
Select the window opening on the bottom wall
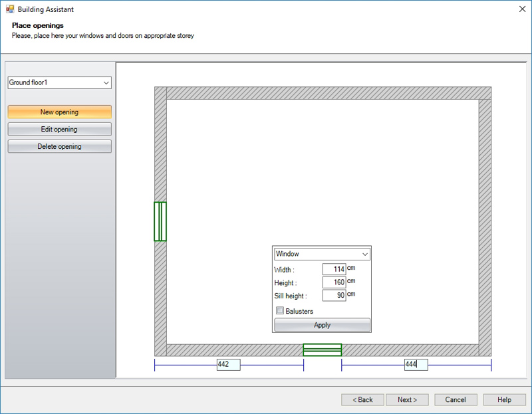(322, 350)
